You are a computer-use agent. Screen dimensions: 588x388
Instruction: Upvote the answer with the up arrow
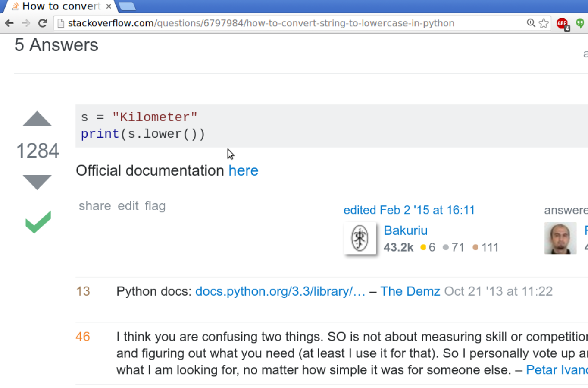(x=37, y=119)
